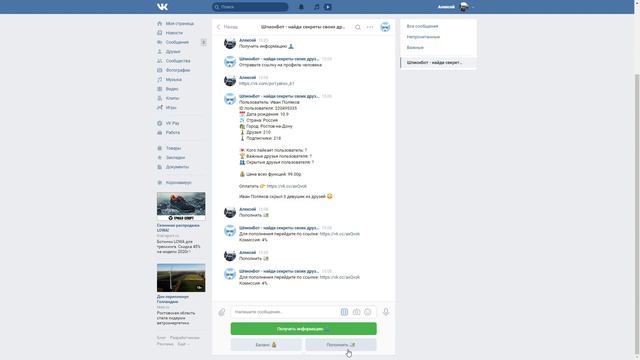
Task: Expand Ещё footer dropdown
Action: (x=183, y=344)
